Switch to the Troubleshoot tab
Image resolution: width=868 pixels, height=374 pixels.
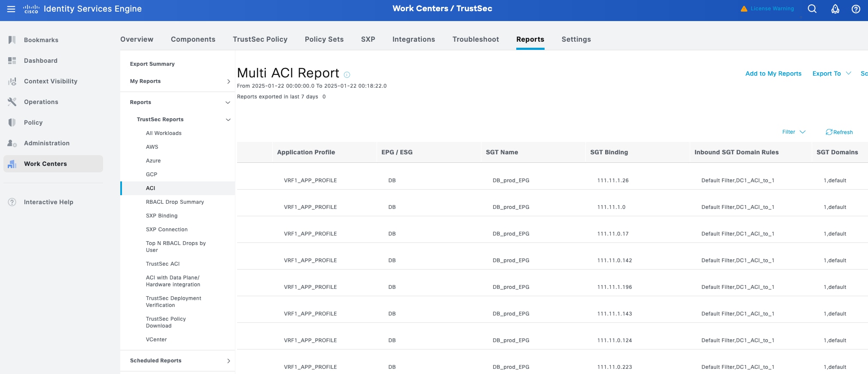pyautogui.click(x=475, y=39)
